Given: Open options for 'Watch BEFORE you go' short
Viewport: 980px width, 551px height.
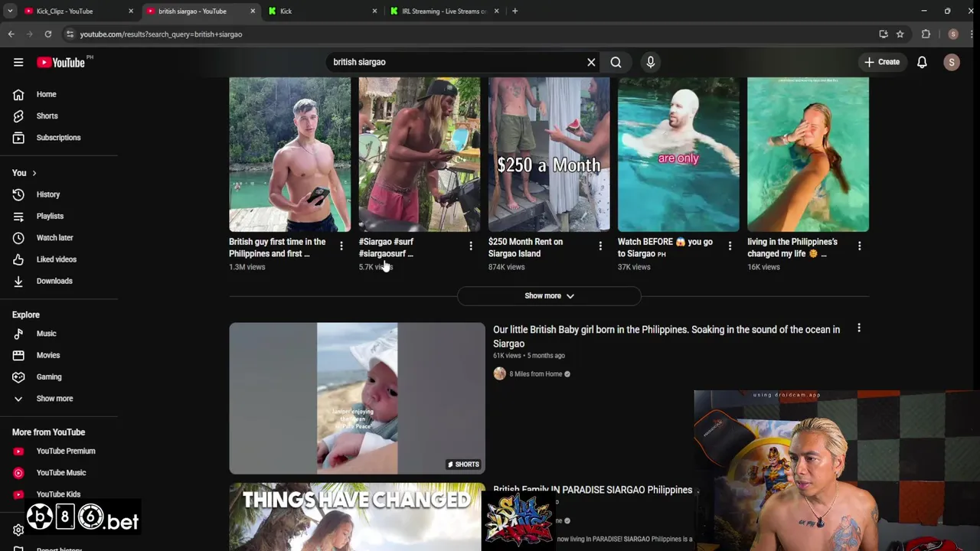Looking at the screenshot, I should 730,246.
